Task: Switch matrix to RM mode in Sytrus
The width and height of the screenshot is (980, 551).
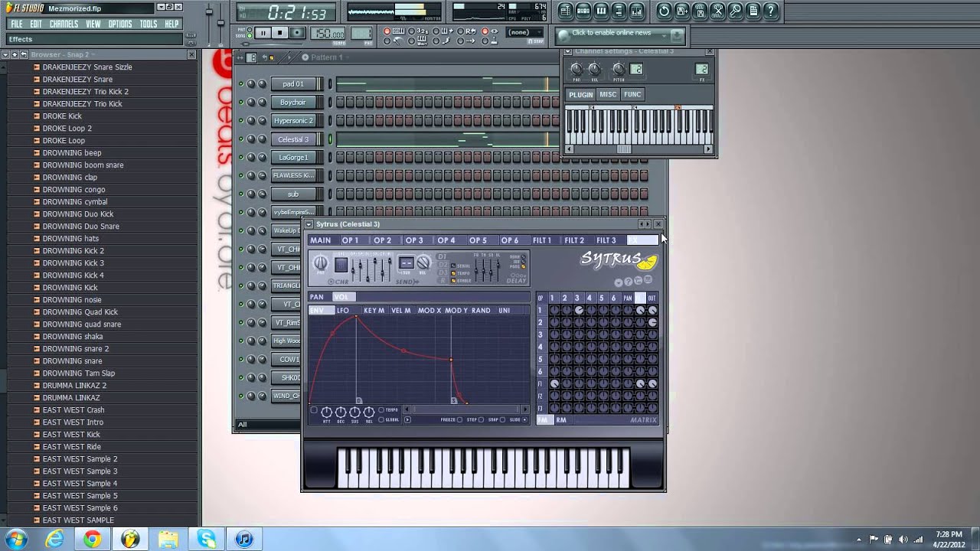Action: pos(561,420)
